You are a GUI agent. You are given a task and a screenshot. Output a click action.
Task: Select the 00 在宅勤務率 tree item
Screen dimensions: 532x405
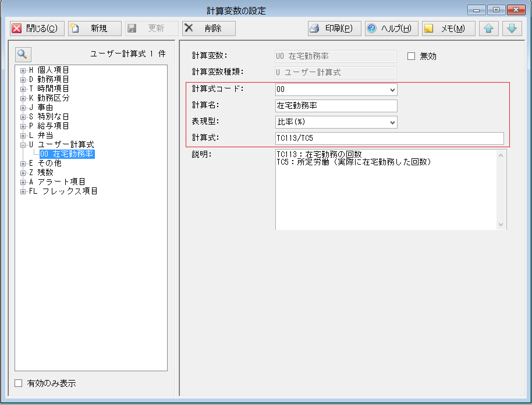point(66,154)
